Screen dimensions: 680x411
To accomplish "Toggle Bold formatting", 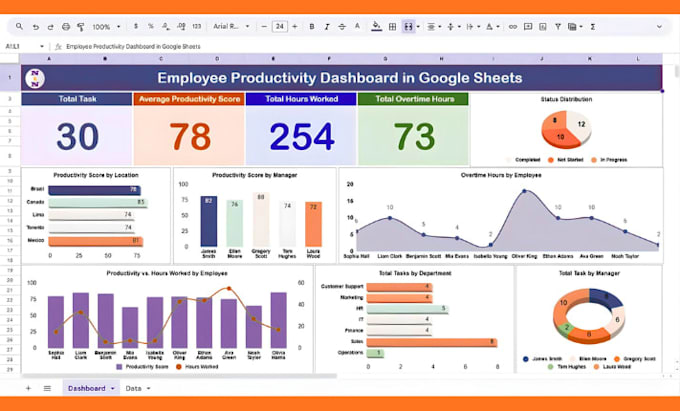I will 311,26.
